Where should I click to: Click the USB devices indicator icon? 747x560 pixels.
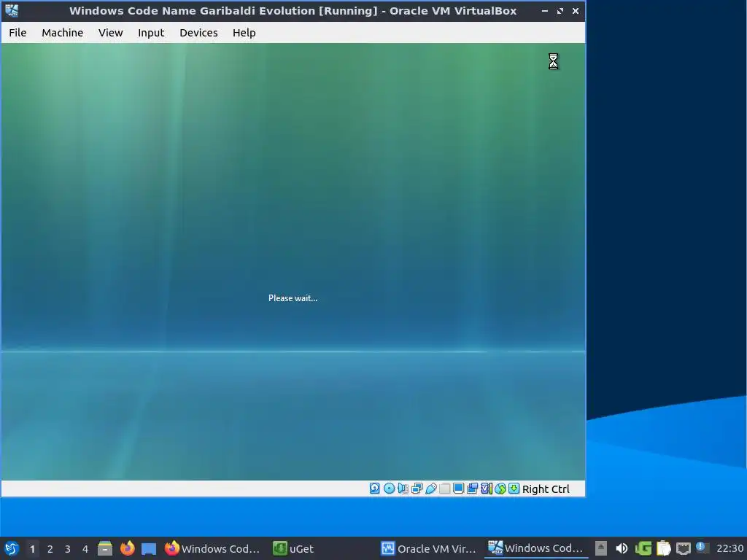pos(430,489)
